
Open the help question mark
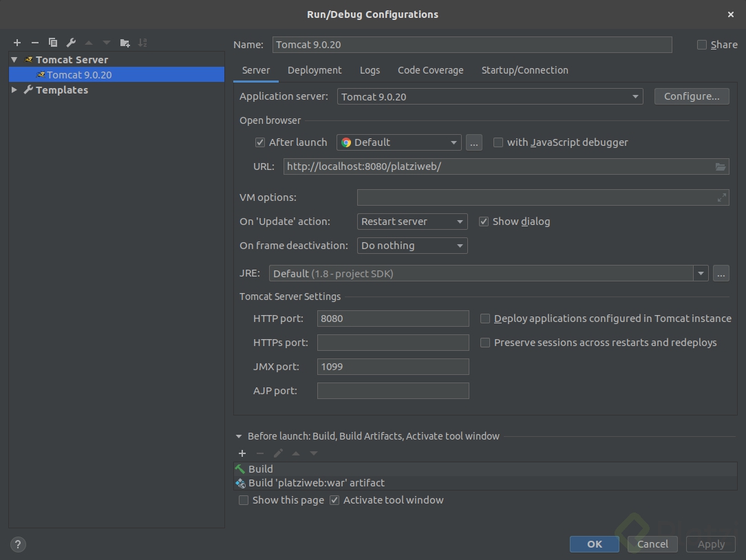point(18,544)
